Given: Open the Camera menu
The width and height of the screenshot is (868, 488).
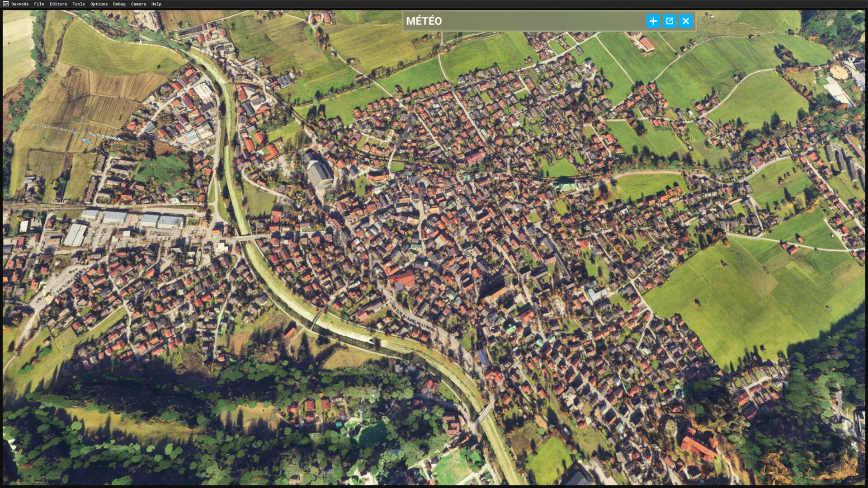Looking at the screenshot, I should [x=138, y=4].
